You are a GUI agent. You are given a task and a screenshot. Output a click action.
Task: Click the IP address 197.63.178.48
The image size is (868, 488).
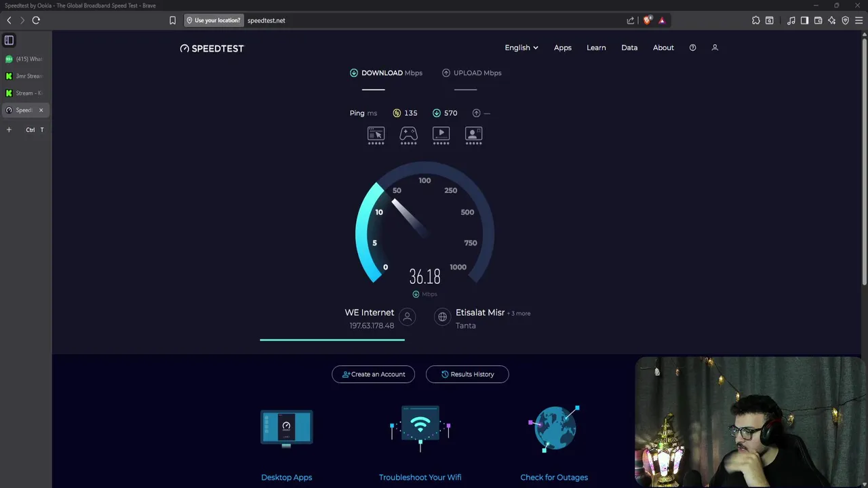(372, 325)
